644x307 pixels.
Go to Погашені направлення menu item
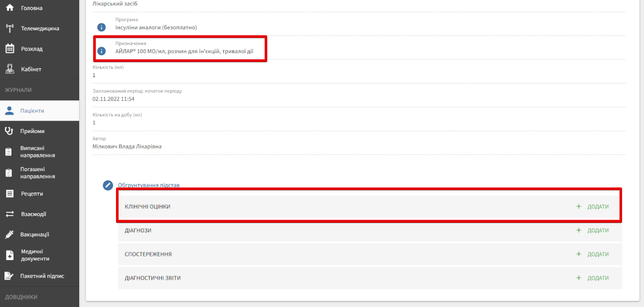click(x=37, y=173)
